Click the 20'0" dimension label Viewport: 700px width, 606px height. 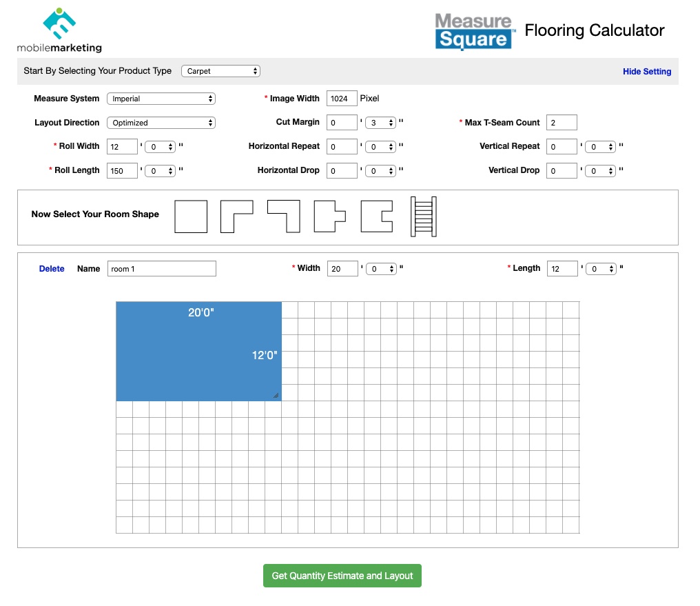pyautogui.click(x=201, y=312)
